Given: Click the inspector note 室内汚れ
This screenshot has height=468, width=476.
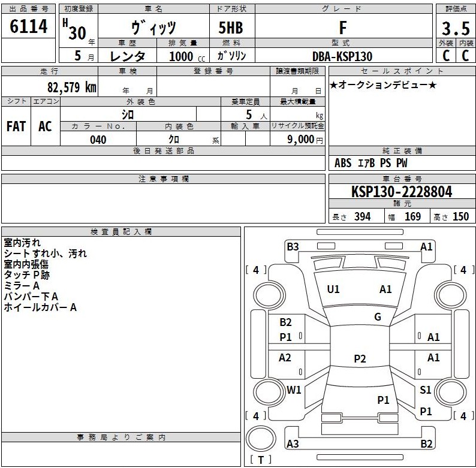Looking at the screenshot, I should 22,243.
